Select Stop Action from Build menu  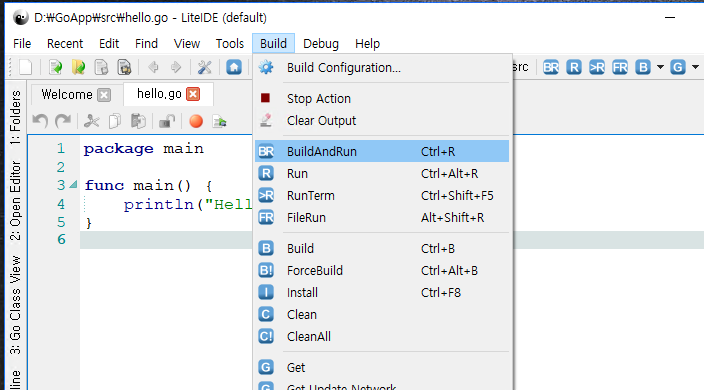pos(382,99)
